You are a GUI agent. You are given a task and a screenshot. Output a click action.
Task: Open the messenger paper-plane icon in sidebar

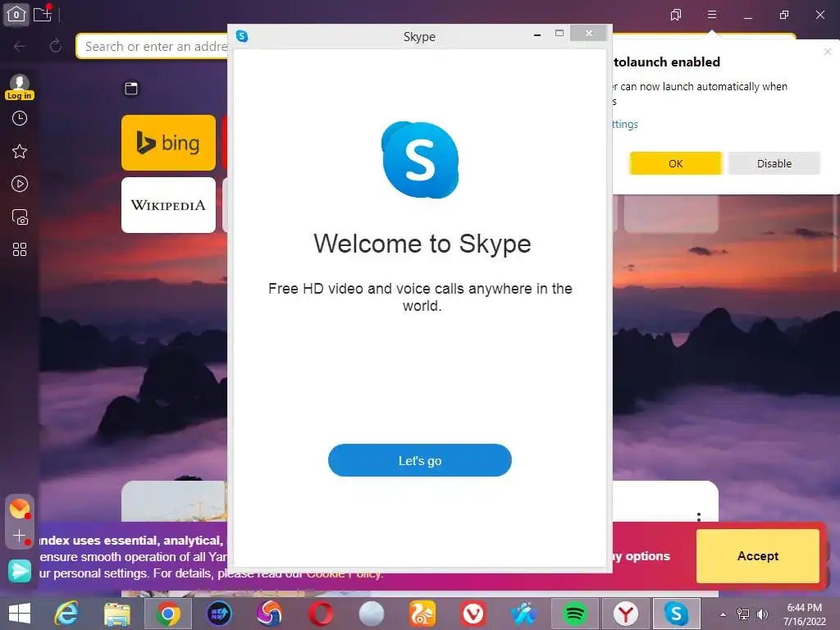tap(20, 571)
